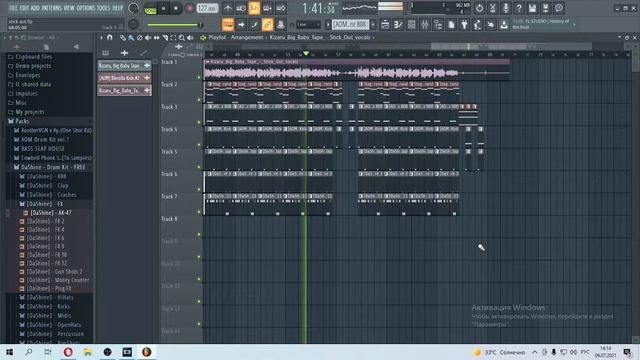Screen dimensions: 640x360
Task: Select the Slice tool in playlist toolbar
Action: [165, 38]
